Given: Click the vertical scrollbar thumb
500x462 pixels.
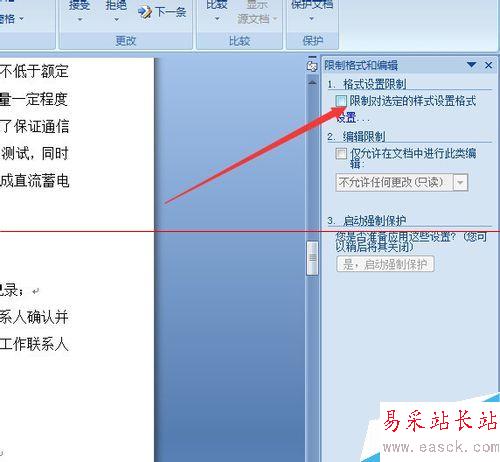Looking at the screenshot, I should pyautogui.click(x=312, y=258).
